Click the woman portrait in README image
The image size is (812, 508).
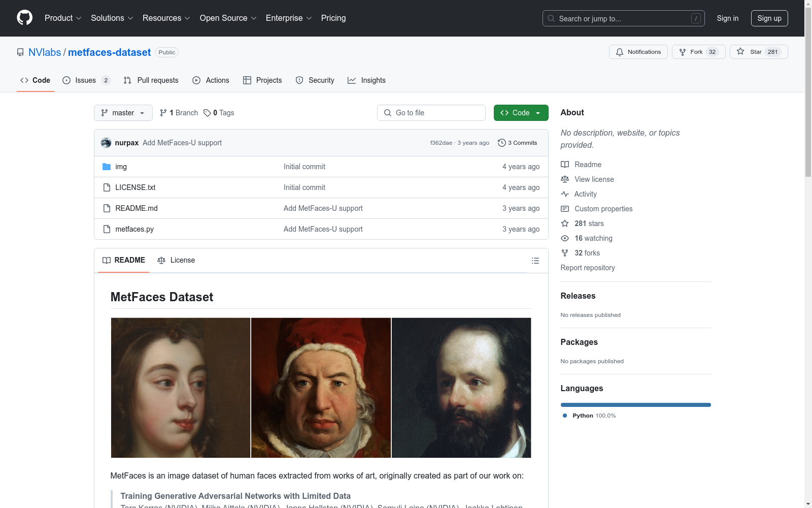(181, 388)
